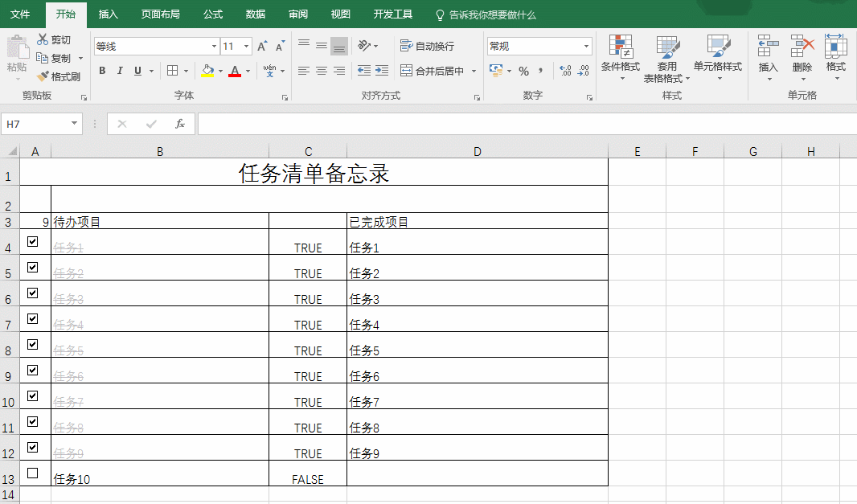The width and height of the screenshot is (857, 504).
Task: Apply percent style format
Action: (523, 71)
